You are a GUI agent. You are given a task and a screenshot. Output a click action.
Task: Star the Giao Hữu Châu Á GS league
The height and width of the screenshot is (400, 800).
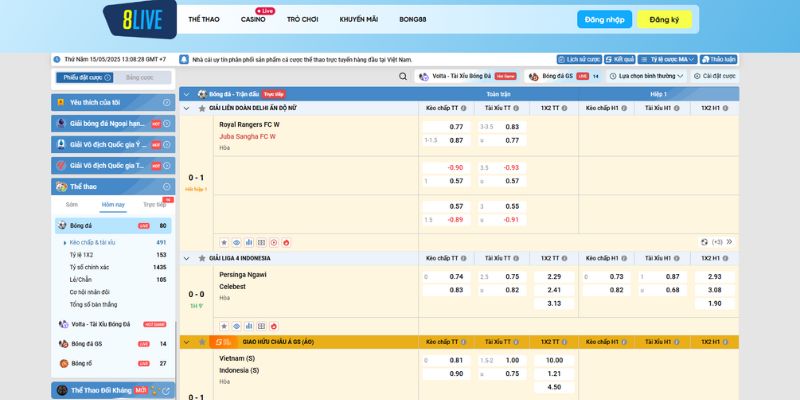click(x=202, y=342)
